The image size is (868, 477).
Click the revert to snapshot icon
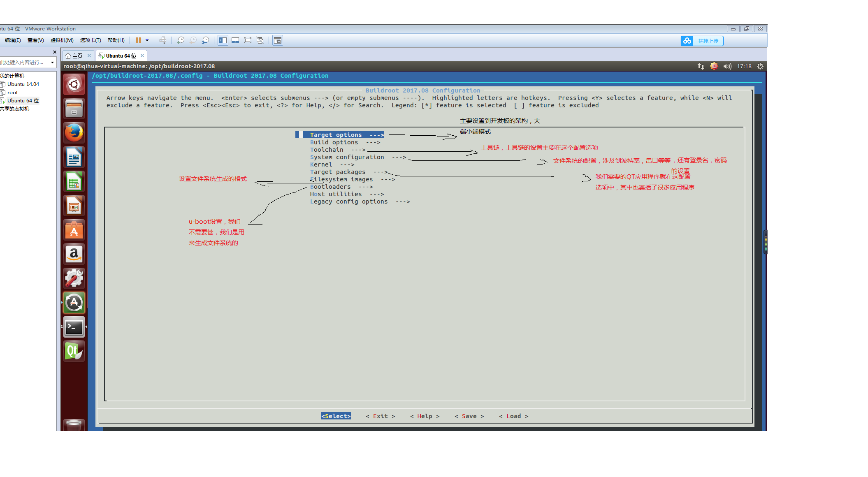[193, 40]
